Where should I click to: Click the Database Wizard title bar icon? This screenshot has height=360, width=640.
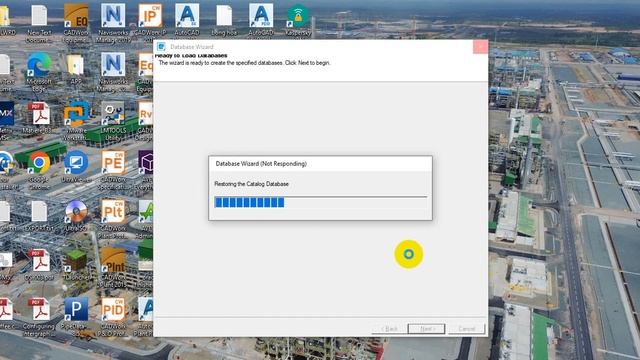[161, 47]
